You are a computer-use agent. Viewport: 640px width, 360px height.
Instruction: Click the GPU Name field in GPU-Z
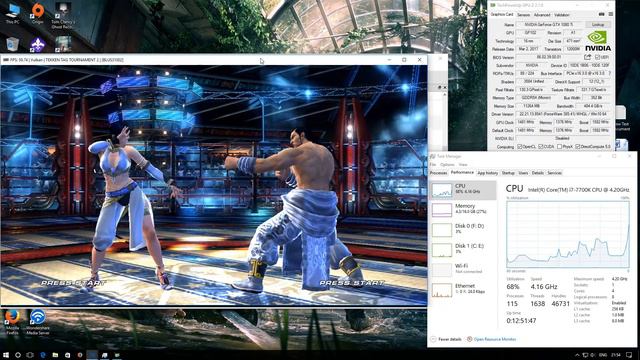point(550,24)
